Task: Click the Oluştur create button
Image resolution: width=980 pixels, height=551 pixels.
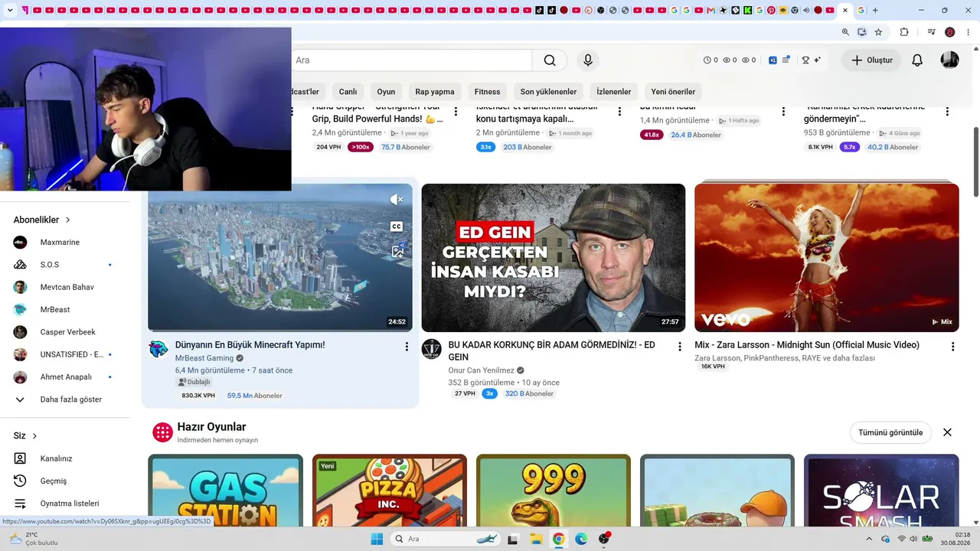Action: tap(871, 60)
